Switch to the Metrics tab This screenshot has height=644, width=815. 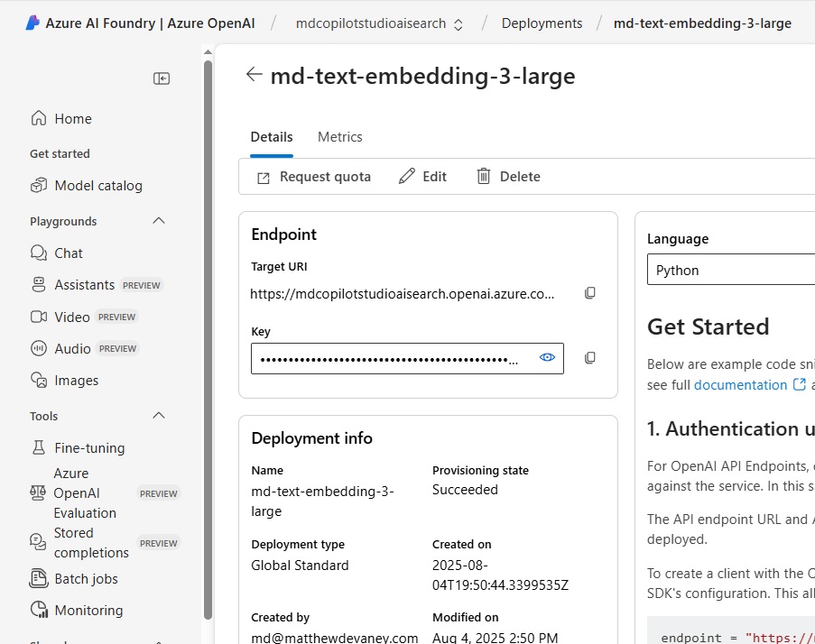(x=340, y=137)
